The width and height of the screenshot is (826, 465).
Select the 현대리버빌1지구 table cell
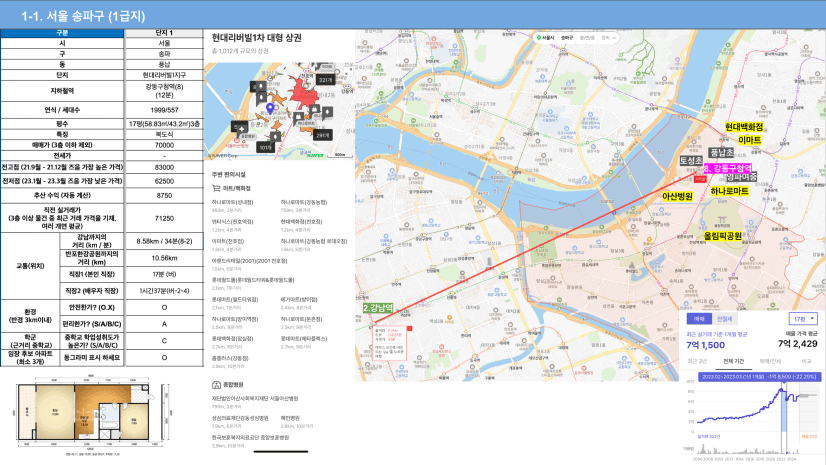tap(164, 75)
